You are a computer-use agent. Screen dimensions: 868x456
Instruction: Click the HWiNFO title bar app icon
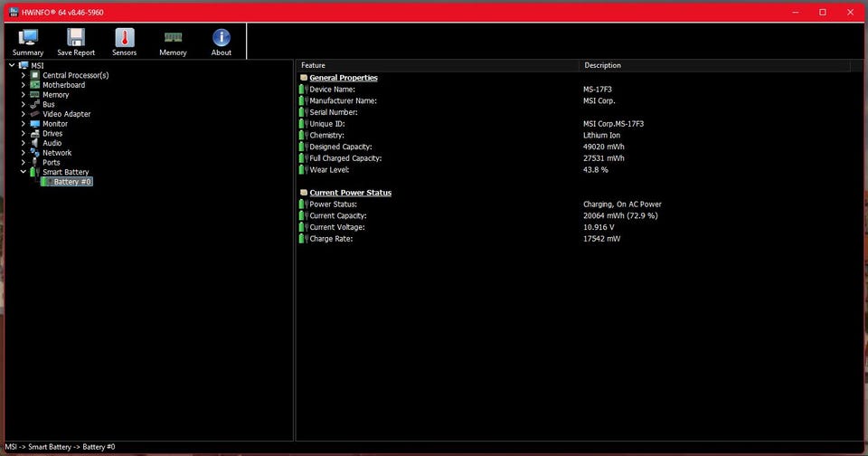tap(14, 12)
